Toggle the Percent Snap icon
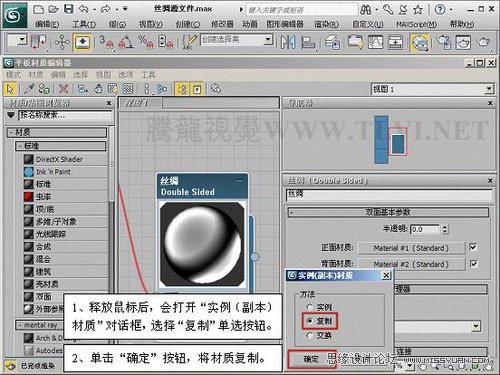Image resolution: width=500 pixels, height=375 pixels. click(x=146, y=42)
